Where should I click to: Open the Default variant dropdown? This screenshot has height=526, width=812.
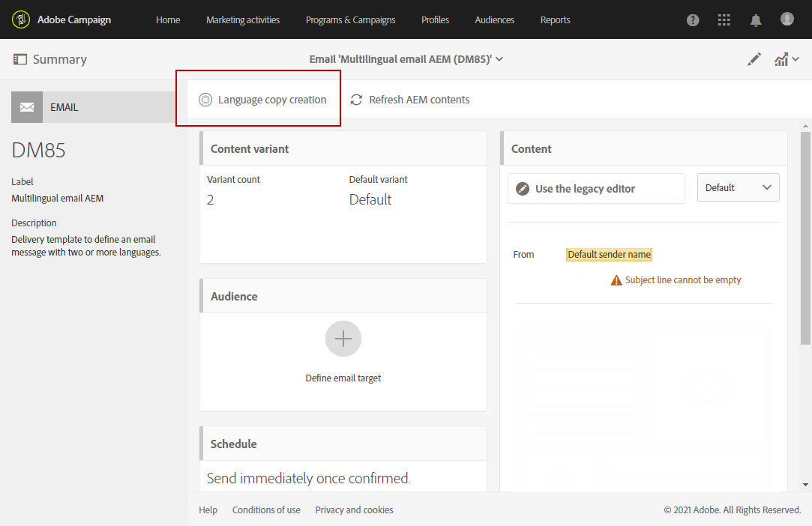pyautogui.click(x=738, y=187)
